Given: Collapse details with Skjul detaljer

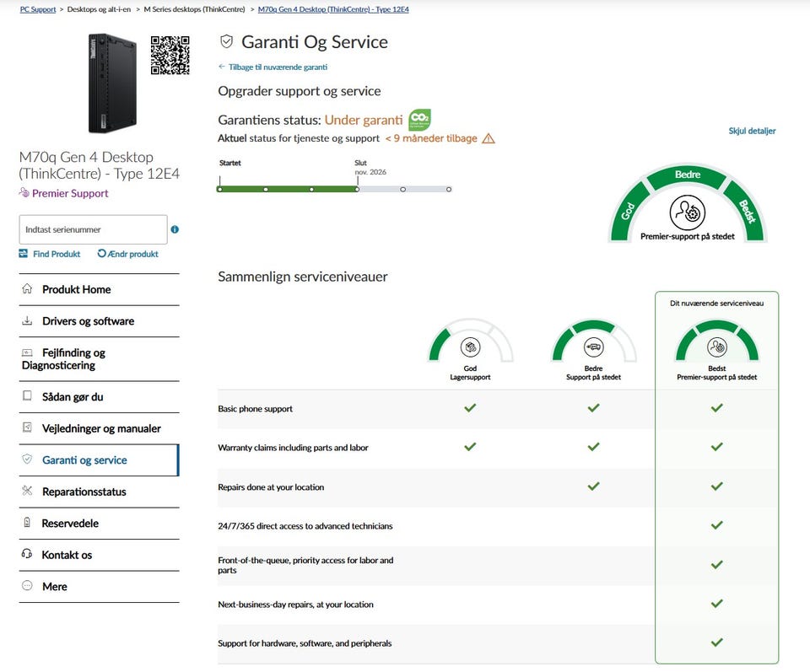Looking at the screenshot, I should 752,131.
